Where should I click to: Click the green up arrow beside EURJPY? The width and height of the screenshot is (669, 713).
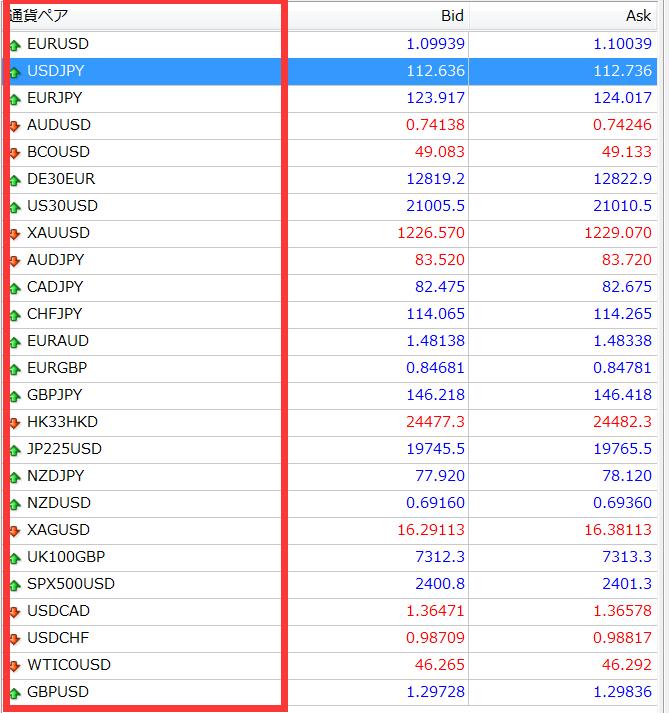[15, 99]
